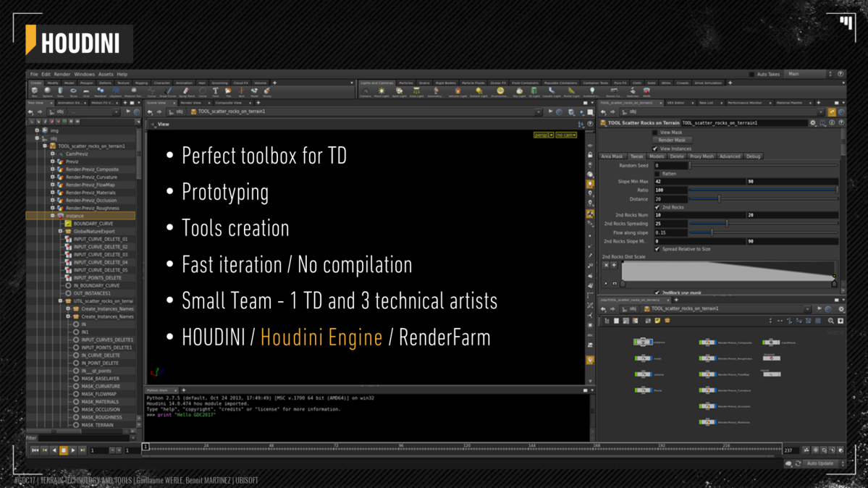Click the timeline play forward button

tap(73, 450)
